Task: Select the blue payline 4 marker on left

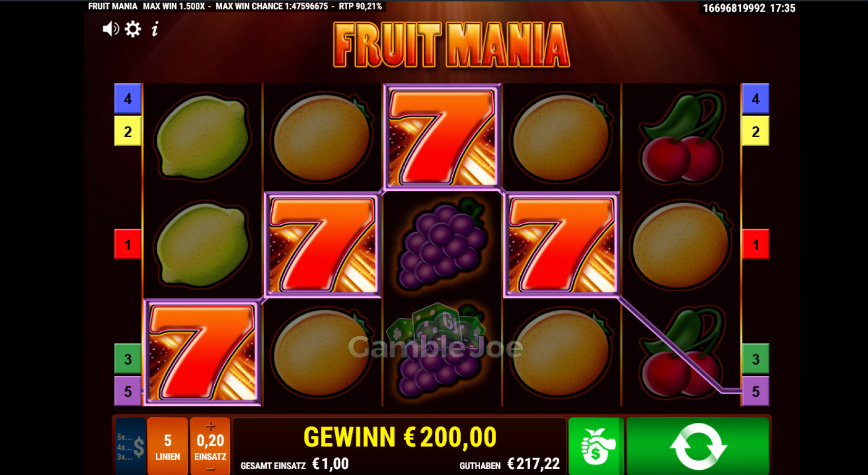Action: pyautogui.click(x=128, y=99)
